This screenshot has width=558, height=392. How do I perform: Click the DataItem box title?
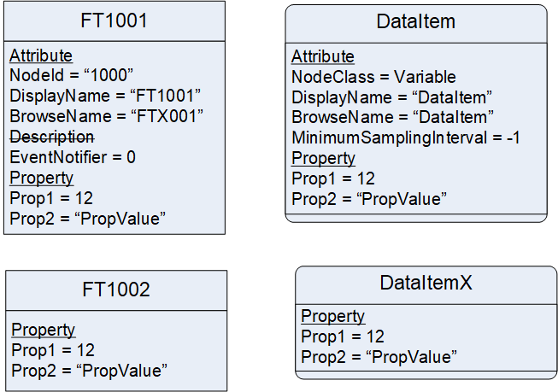[x=415, y=21]
